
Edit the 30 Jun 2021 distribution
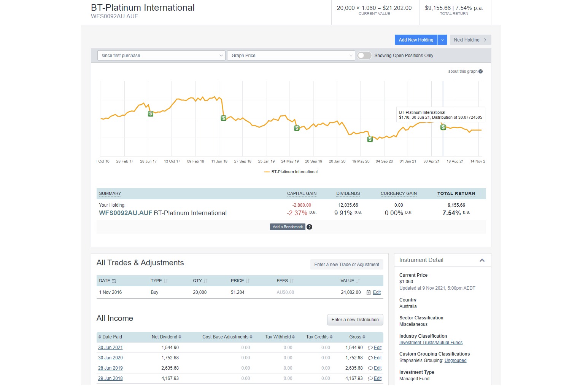(x=378, y=348)
